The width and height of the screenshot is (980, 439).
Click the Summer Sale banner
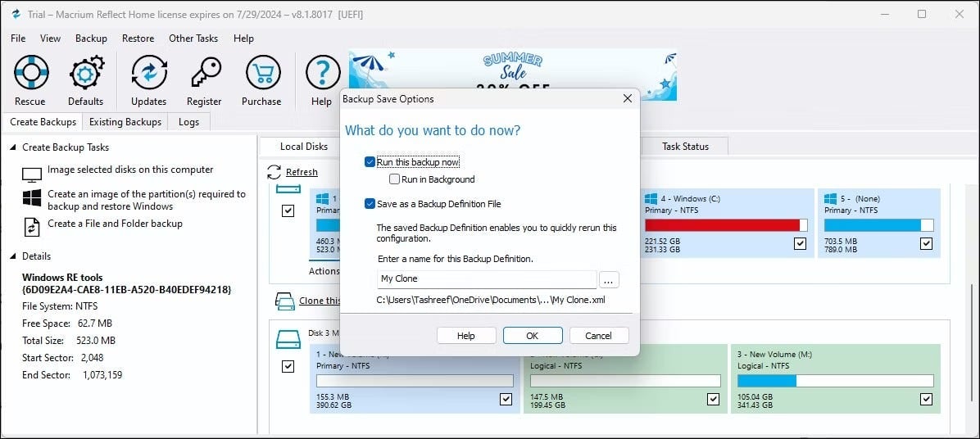pyautogui.click(x=512, y=75)
